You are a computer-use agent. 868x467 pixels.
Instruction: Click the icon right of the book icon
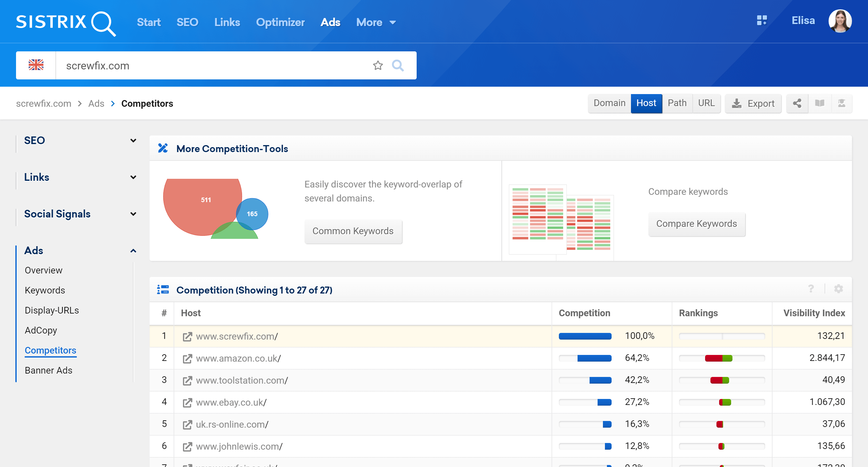click(x=841, y=103)
